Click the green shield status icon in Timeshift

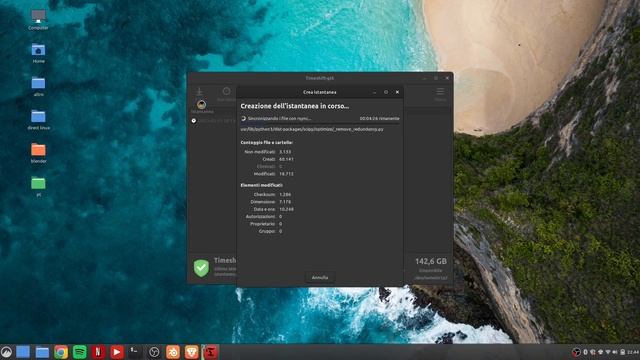(201, 268)
